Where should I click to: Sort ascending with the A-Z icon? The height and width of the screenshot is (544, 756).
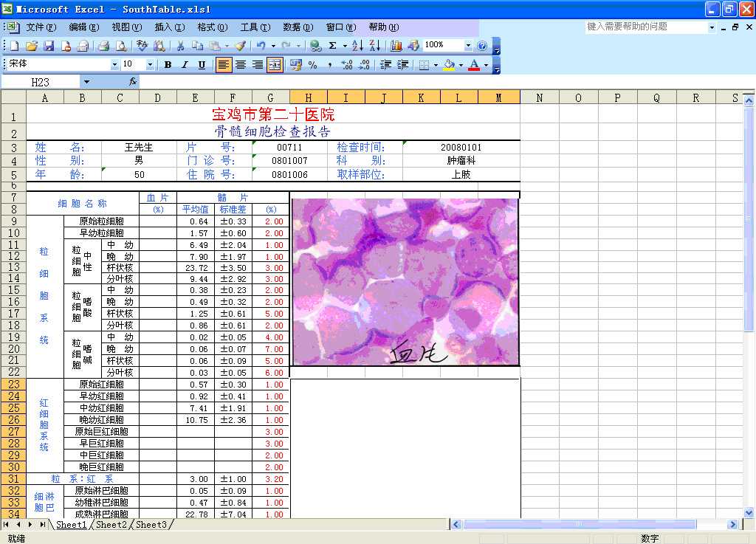pyautogui.click(x=357, y=46)
